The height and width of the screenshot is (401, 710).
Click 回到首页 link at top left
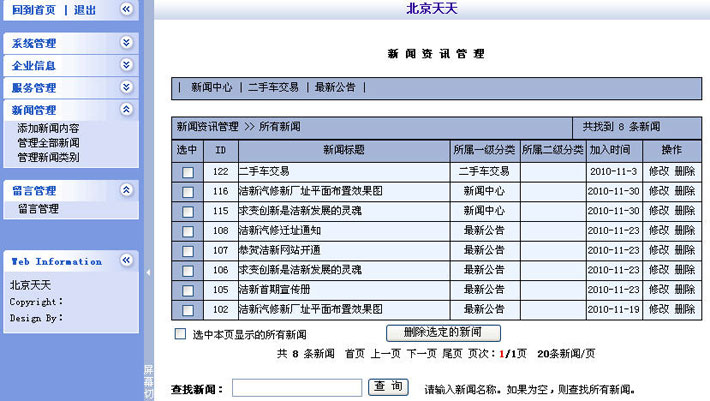tap(33, 9)
